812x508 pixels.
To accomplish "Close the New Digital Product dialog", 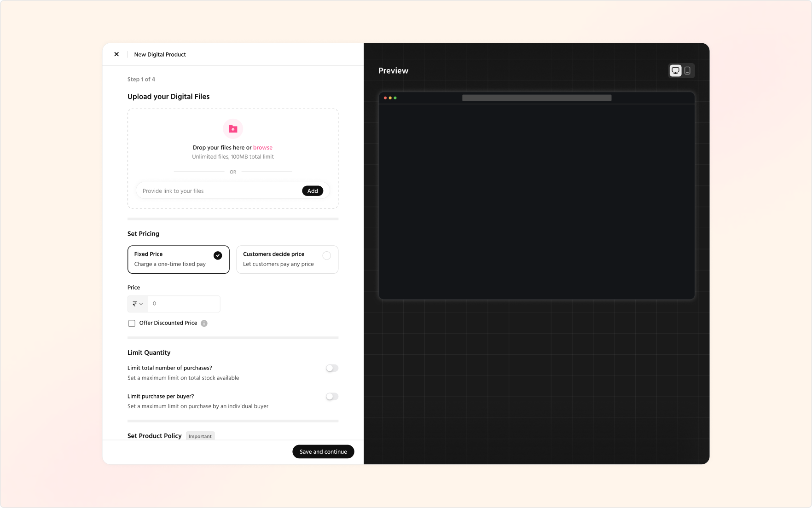I will [116, 54].
